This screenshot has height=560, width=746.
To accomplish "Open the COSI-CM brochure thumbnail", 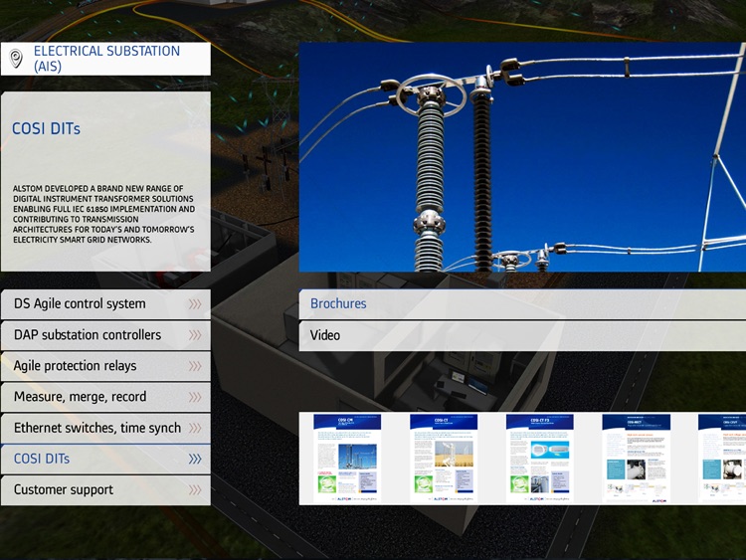I will pyautogui.click(x=347, y=459).
